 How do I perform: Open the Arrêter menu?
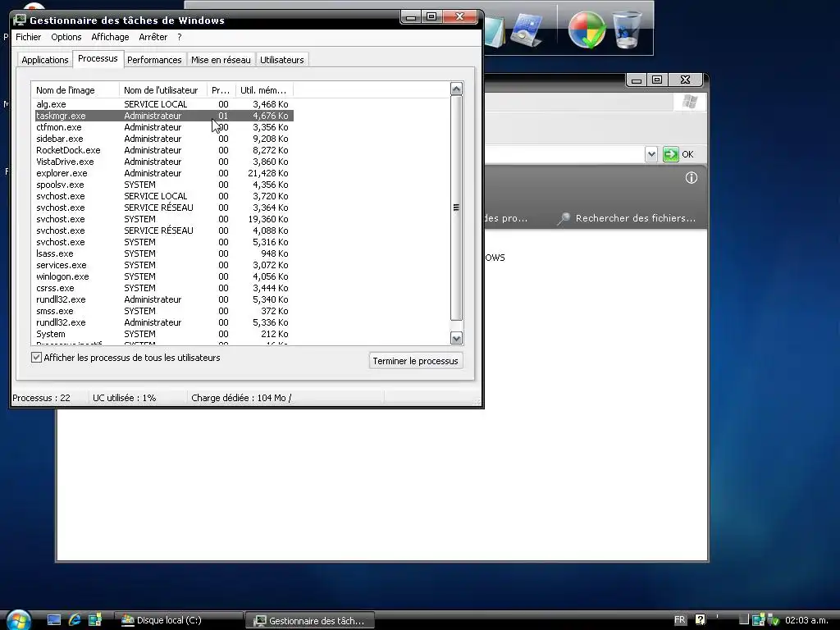pos(153,37)
